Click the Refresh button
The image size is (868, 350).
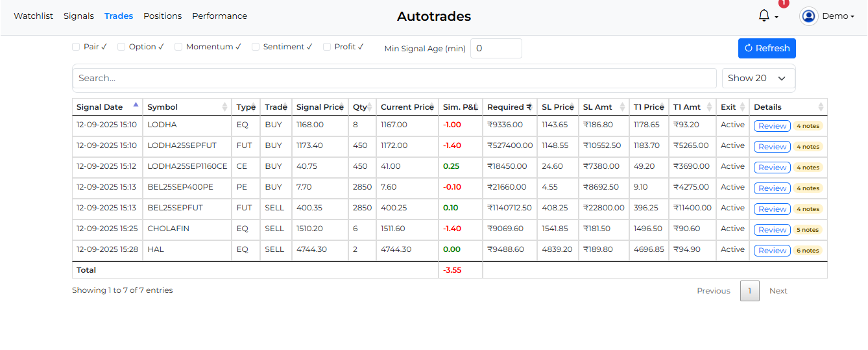(767, 48)
